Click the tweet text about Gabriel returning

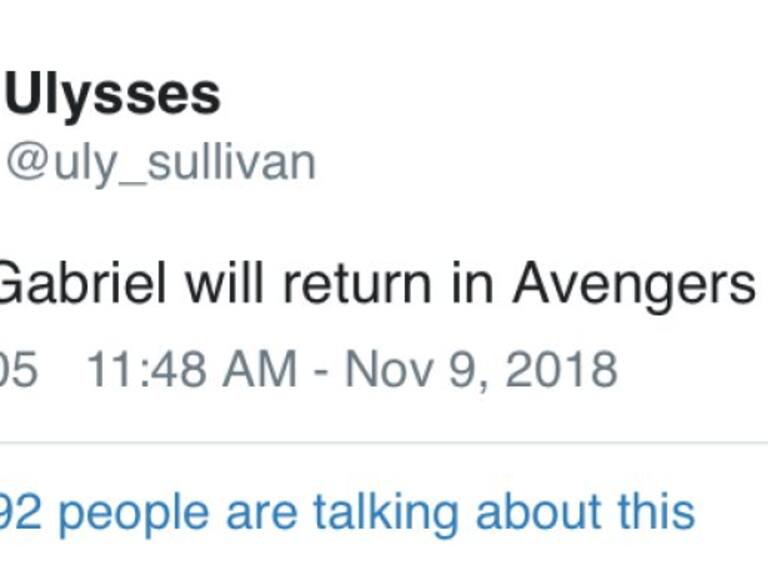click(x=380, y=285)
